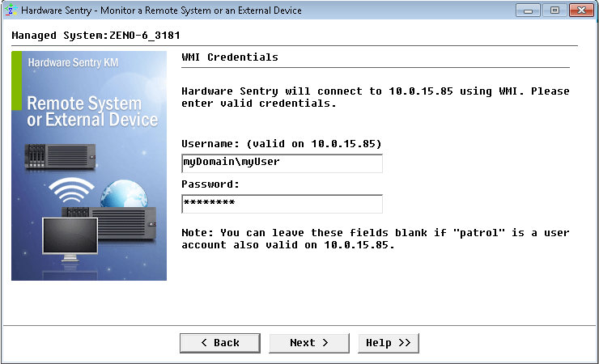
Task: Minimize the Hardware Sentry wizard window
Action: click(529, 11)
